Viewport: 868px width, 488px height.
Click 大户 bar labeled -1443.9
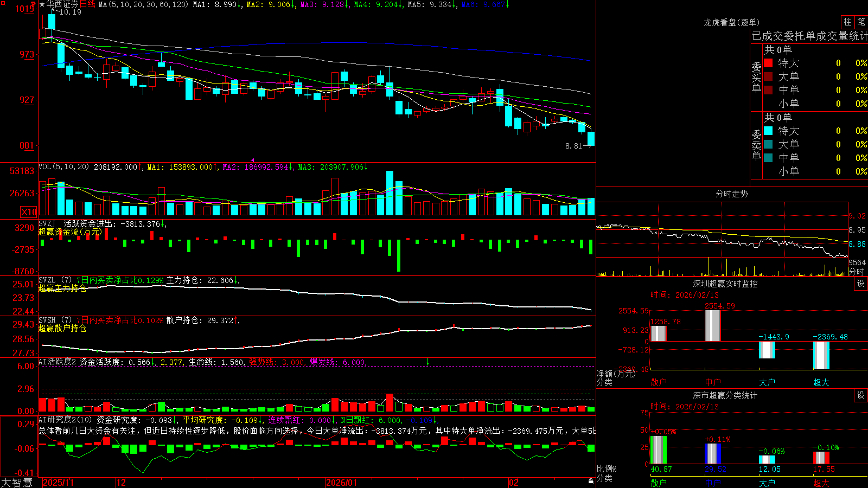point(767,350)
